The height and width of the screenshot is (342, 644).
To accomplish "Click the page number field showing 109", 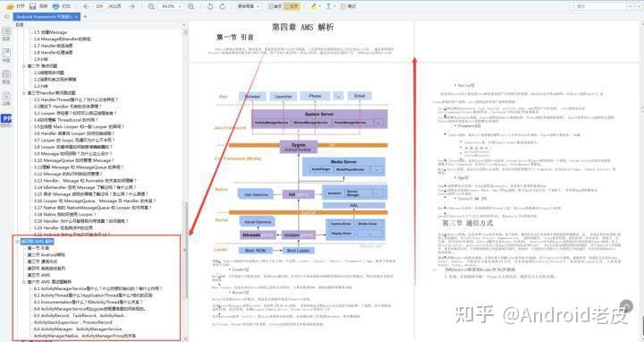I will pos(99,6).
